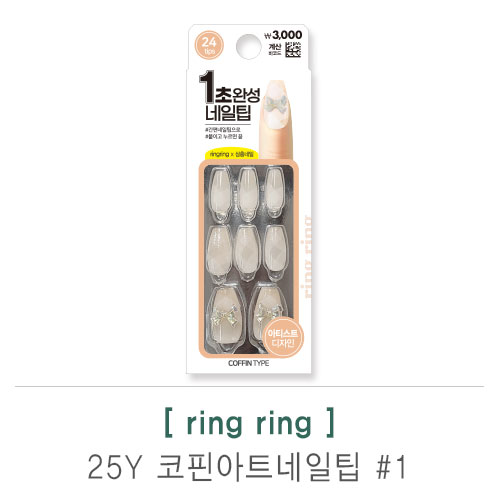Viewport: 500px width, 500px height.
Task: Click the yellow ringring collaboration label
Action: pyautogui.click(x=232, y=154)
